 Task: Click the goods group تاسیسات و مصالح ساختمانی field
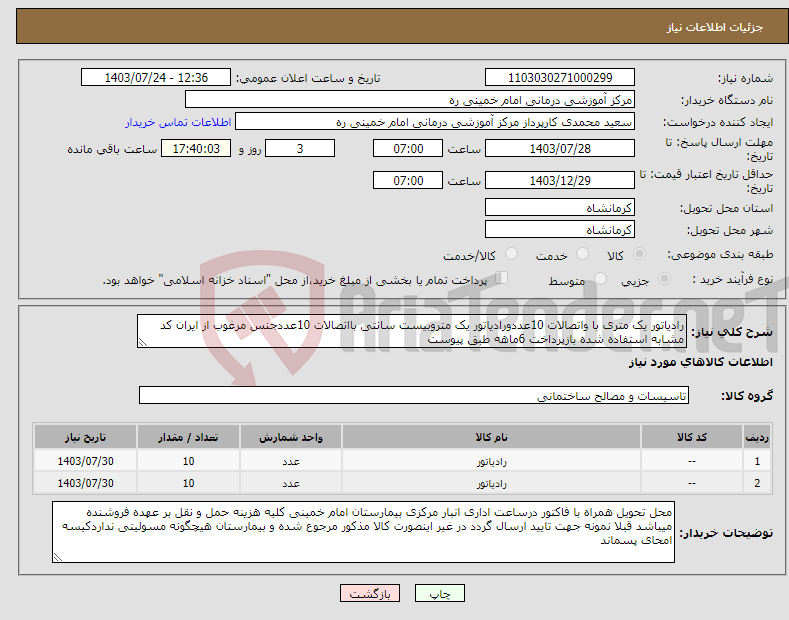click(414, 396)
